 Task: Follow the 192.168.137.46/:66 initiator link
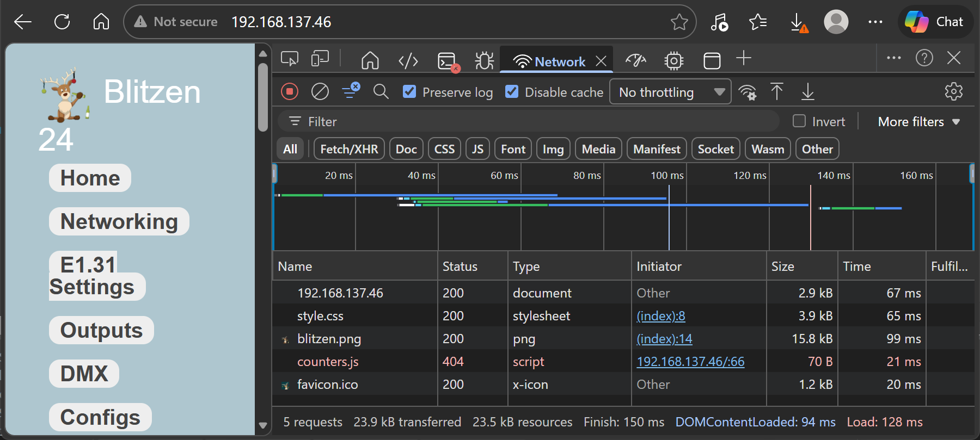tap(690, 362)
